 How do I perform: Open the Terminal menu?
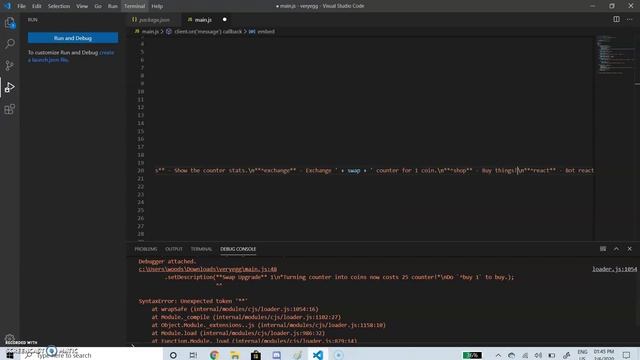point(135,6)
